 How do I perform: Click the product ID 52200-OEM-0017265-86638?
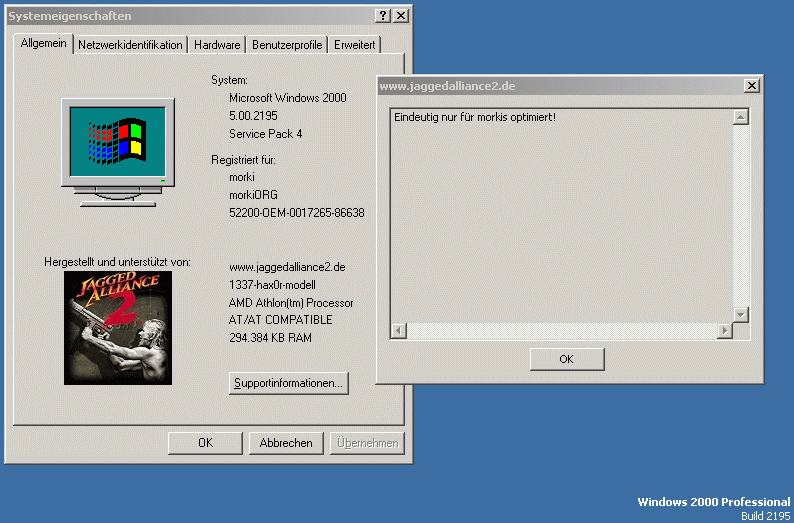(x=297, y=213)
